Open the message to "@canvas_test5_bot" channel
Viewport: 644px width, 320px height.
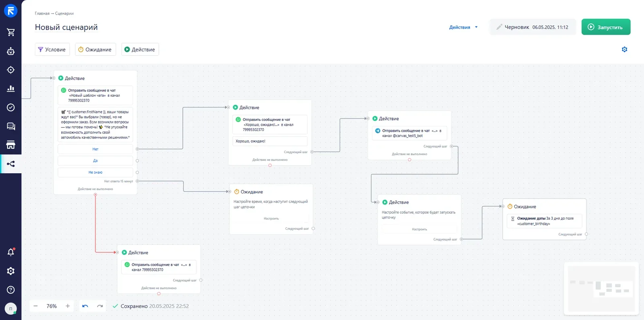coord(409,133)
